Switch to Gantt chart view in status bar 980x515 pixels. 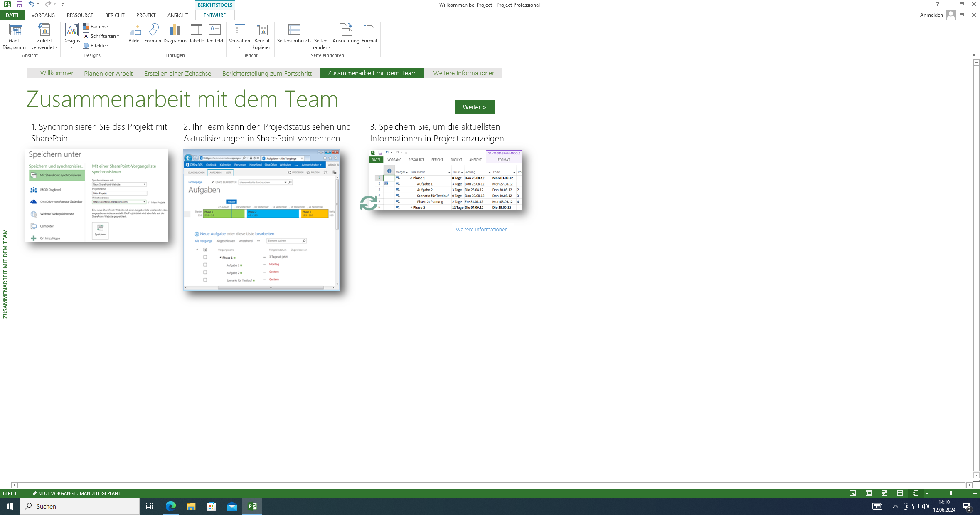click(853, 493)
